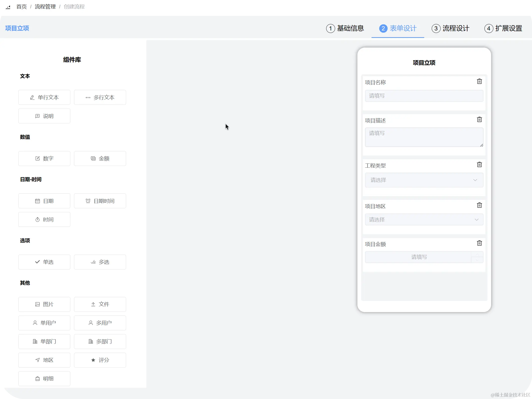532x399 pixels.
Task: Pick the 日期 calendar component
Action: pyautogui.click(x=44, y=201)
